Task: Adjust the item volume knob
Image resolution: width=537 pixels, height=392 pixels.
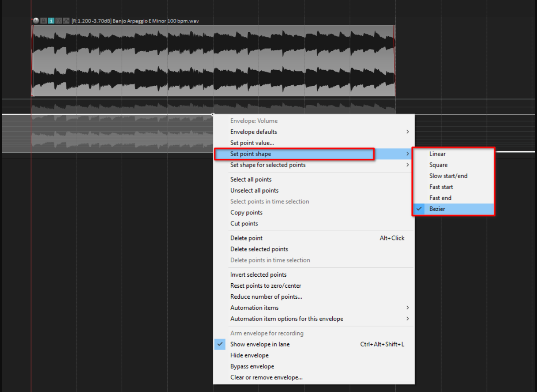Action: click(35, 20)
